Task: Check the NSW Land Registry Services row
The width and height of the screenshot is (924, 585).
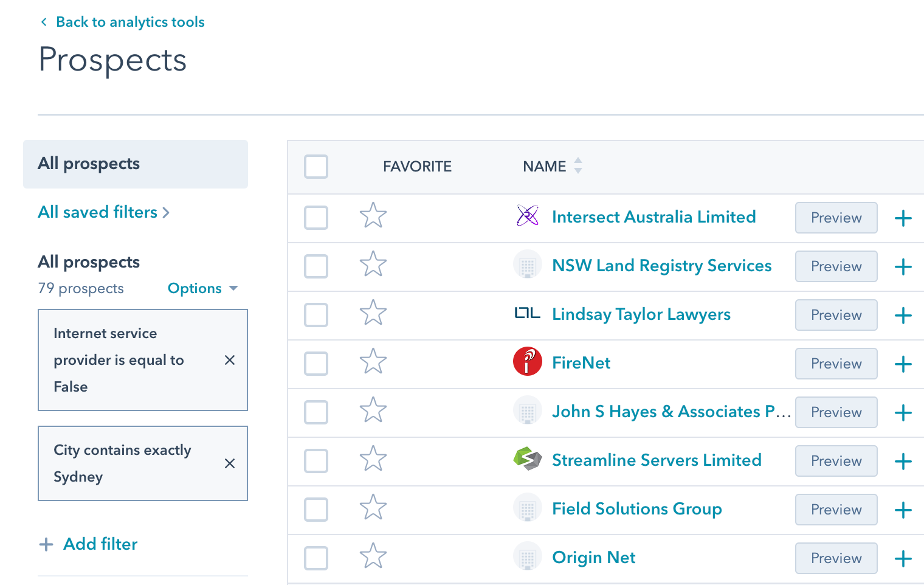Action: [316, 266]
